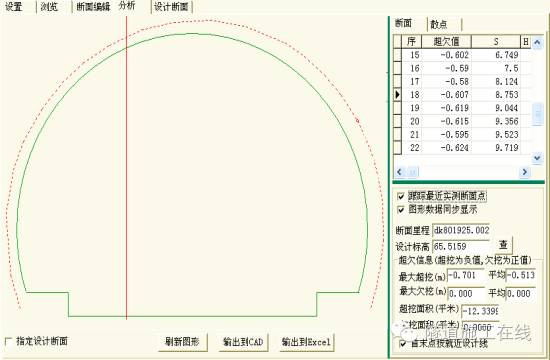The image size is (550, 360).
Task: Click the S column header
Action: point(496,41)
